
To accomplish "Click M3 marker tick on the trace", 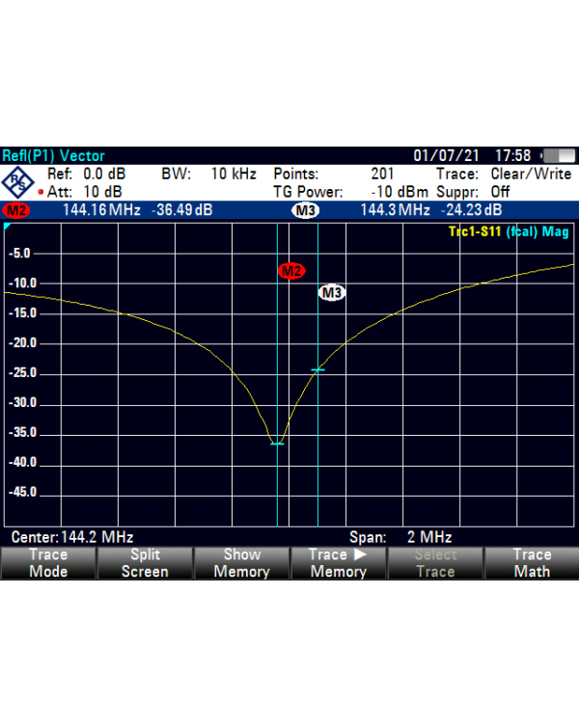I will (317, 370).
